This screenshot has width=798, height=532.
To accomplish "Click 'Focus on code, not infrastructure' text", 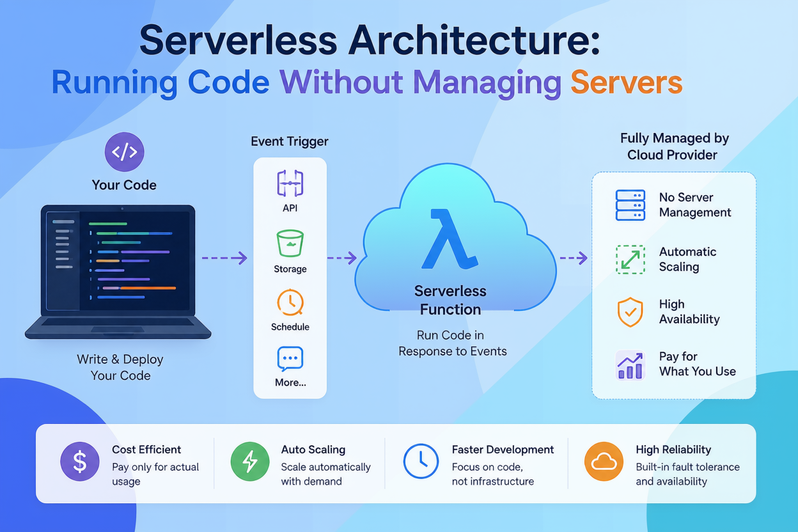I will pyautogui.click(x=492, y=474).
